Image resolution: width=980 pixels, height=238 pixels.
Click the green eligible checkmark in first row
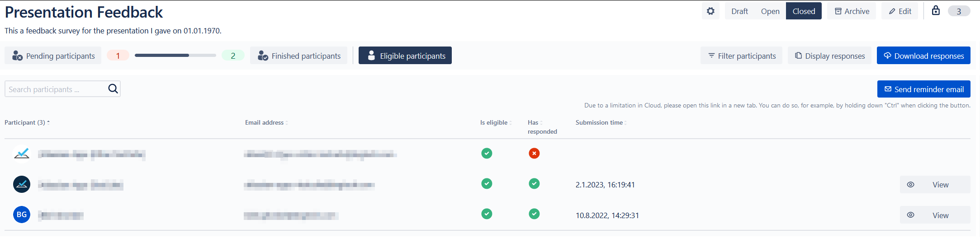[487, 154]
